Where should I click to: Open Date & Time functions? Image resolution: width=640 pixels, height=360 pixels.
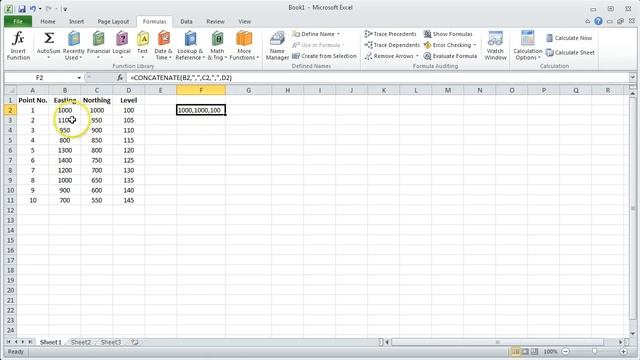pyautogui.click(x=163, y=46)
